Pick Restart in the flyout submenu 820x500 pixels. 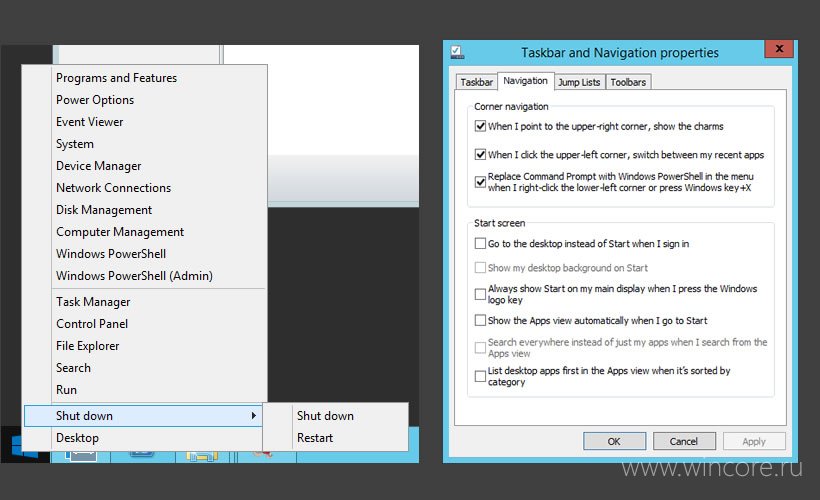point(336,438)
